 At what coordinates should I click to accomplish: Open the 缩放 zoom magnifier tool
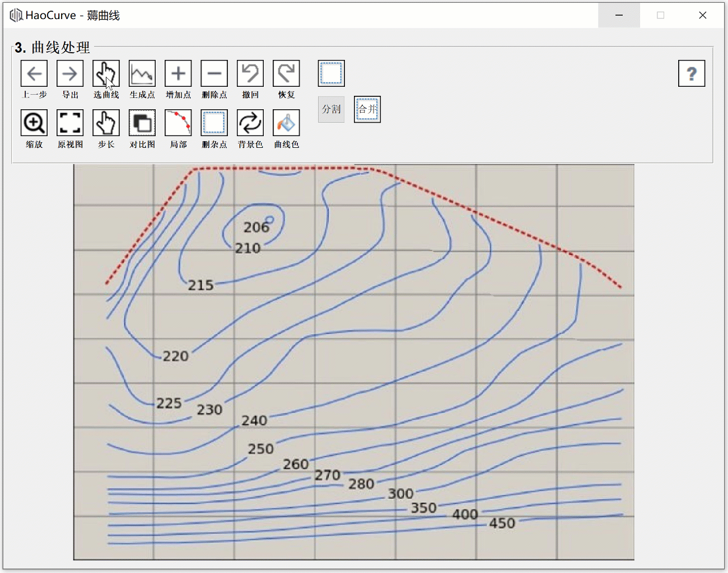(x=34, y=123)
